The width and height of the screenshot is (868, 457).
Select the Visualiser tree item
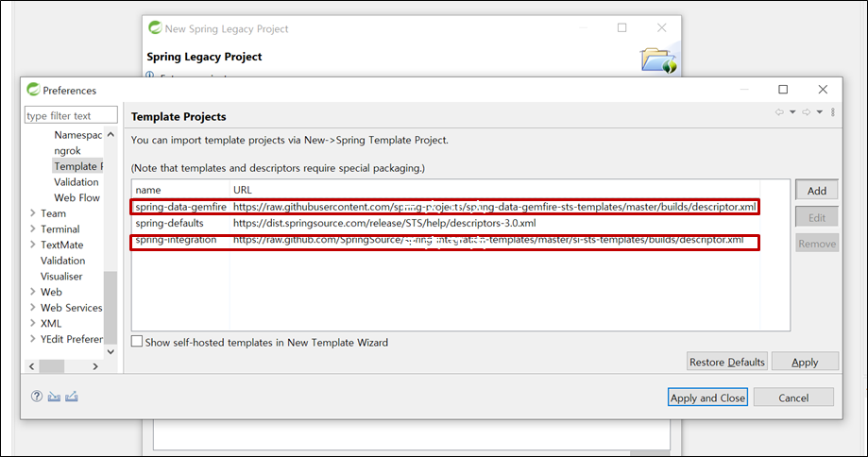[61, 276]
